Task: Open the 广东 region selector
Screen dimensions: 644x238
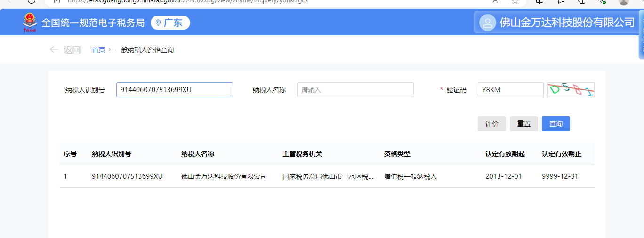Action: [170, 23]
